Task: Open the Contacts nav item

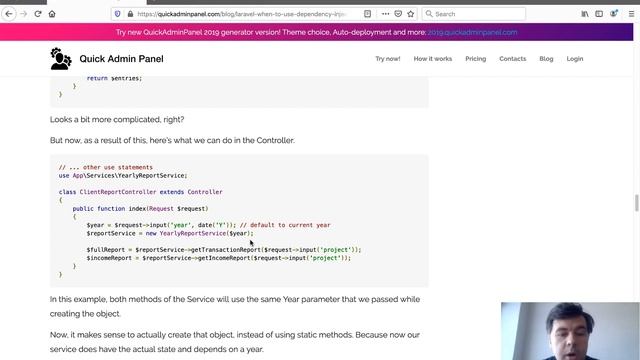Action: click(x=513, y=59)
